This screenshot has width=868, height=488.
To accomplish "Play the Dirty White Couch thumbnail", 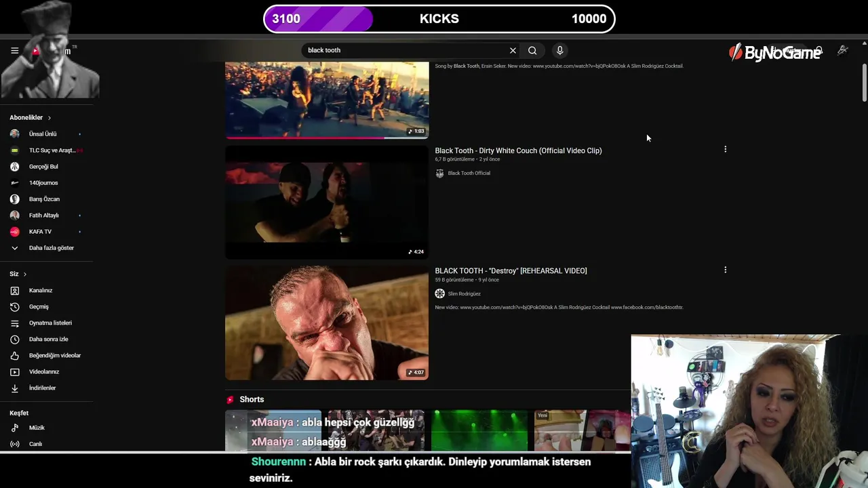I will (327, 202).
